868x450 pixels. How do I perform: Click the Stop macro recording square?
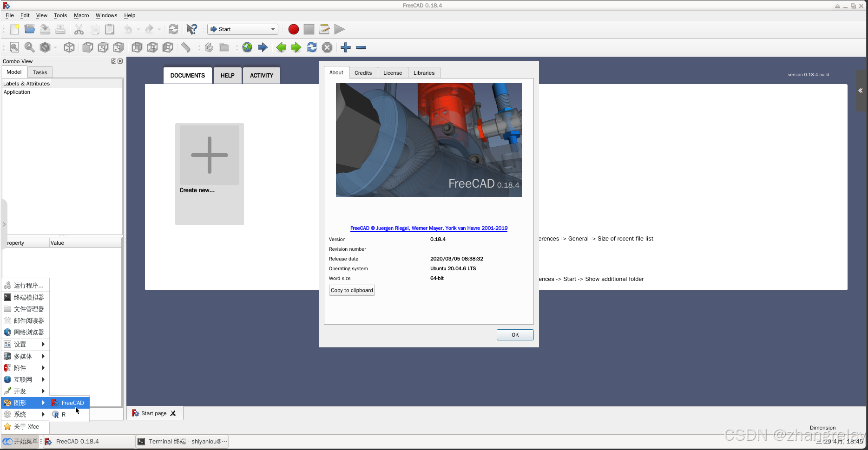coord(309,29)
